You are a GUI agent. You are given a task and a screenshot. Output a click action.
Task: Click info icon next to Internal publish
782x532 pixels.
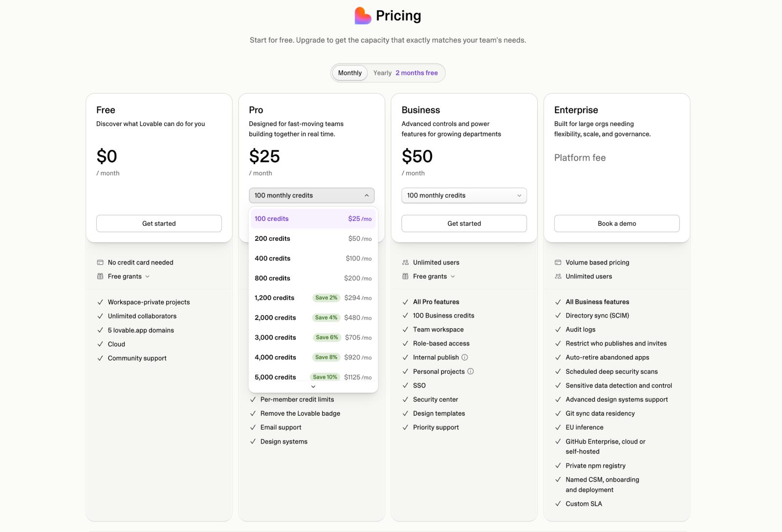coord(465,357)
